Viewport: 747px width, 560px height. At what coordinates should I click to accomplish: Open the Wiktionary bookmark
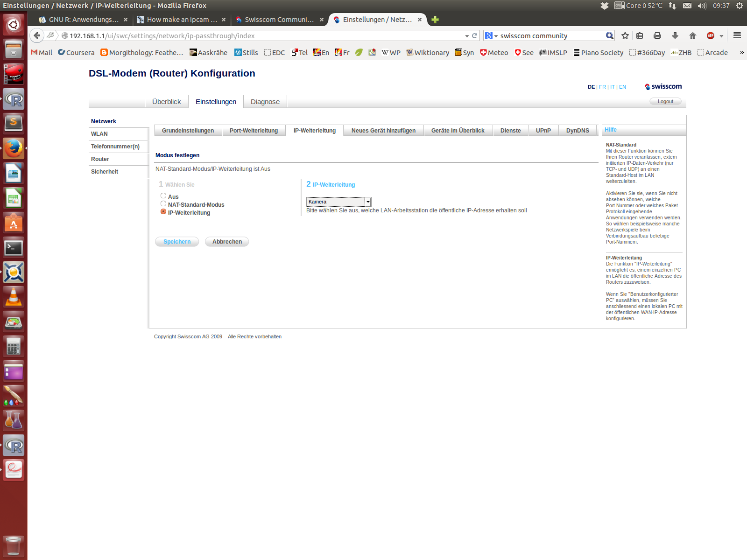click(428, 53)
